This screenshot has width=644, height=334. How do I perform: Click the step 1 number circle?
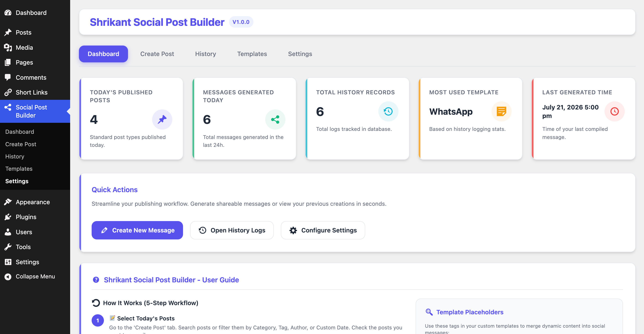coord(98,320)
